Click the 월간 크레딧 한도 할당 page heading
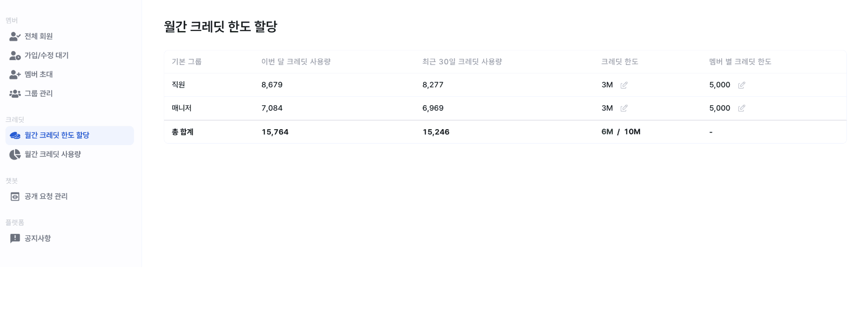Image resolution: width=868 pixels, height=309 pixels. [x=220, y=27]
